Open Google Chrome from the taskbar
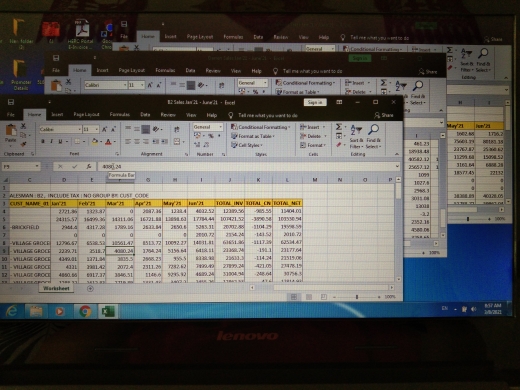The width and height of the screenshot is (520, 390). point(85,311)
